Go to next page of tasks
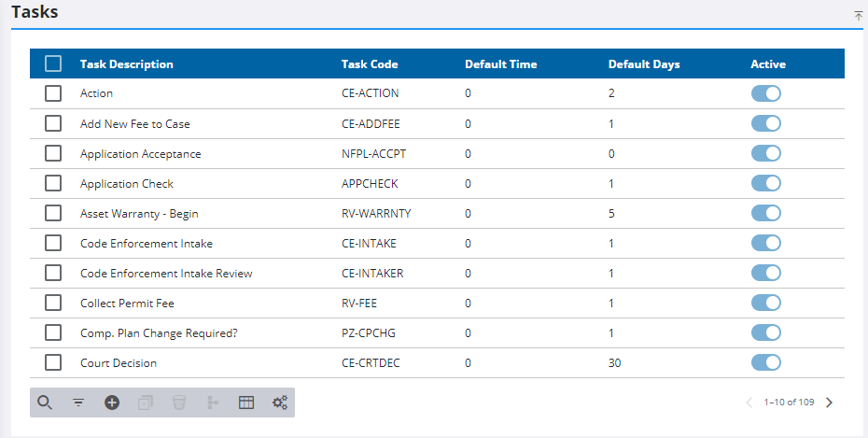 click(x=829, y=403)
